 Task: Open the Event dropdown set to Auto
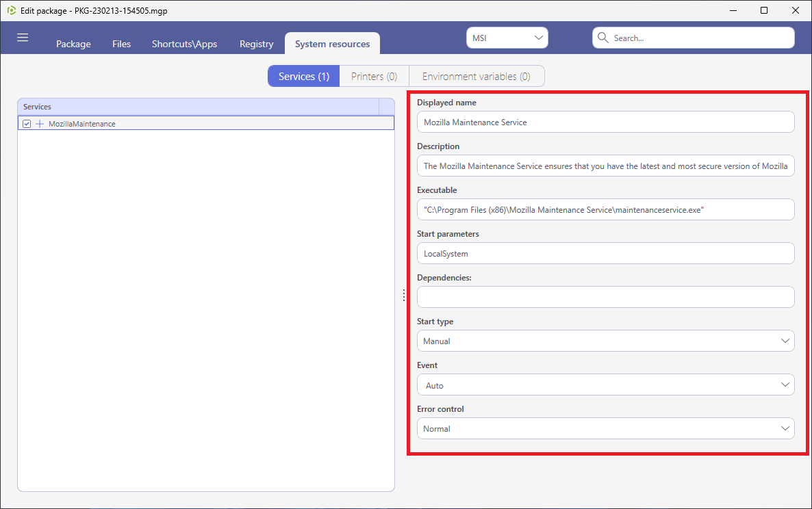tap(605, 385)
